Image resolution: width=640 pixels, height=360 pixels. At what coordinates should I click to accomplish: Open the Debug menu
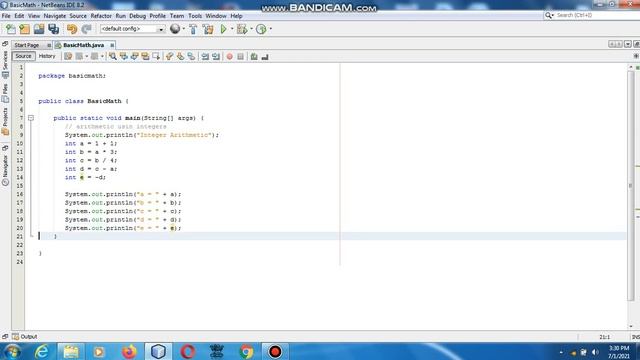point(138,16)
